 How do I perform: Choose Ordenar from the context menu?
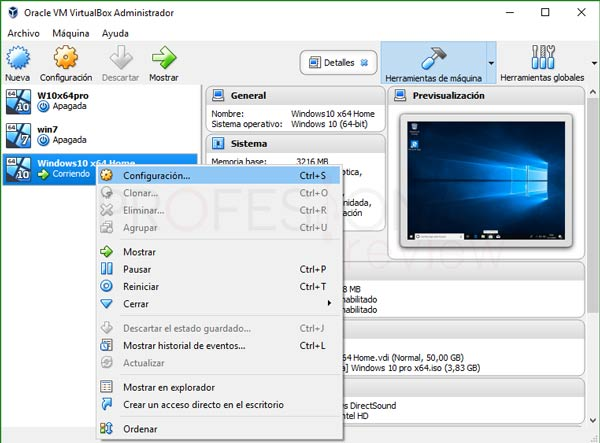(219, 429)
